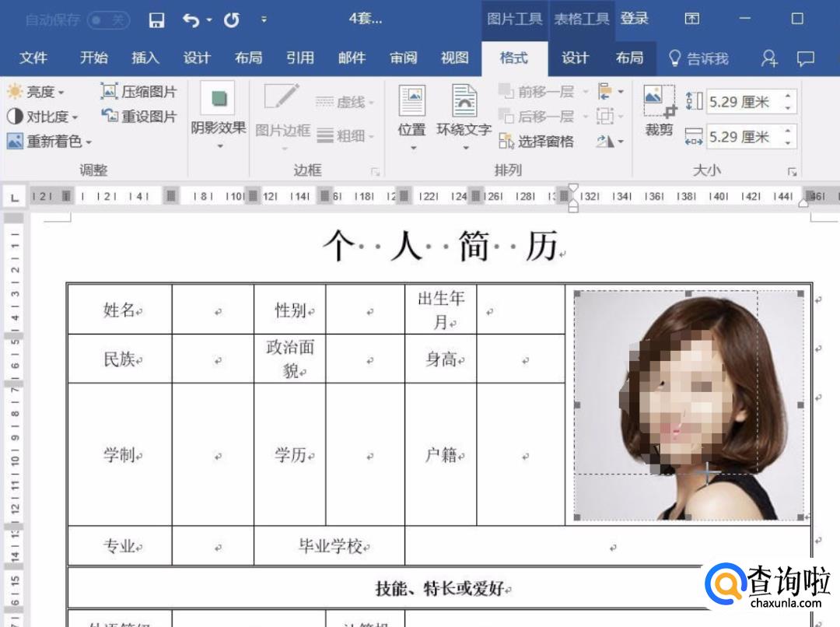The image size is (840, 627).
Task: Open the Recolor (重新着色) dropdown
Action: (50, 142)
